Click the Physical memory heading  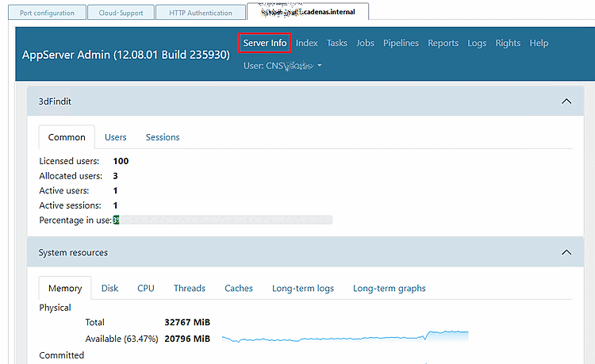click(55, 308)
